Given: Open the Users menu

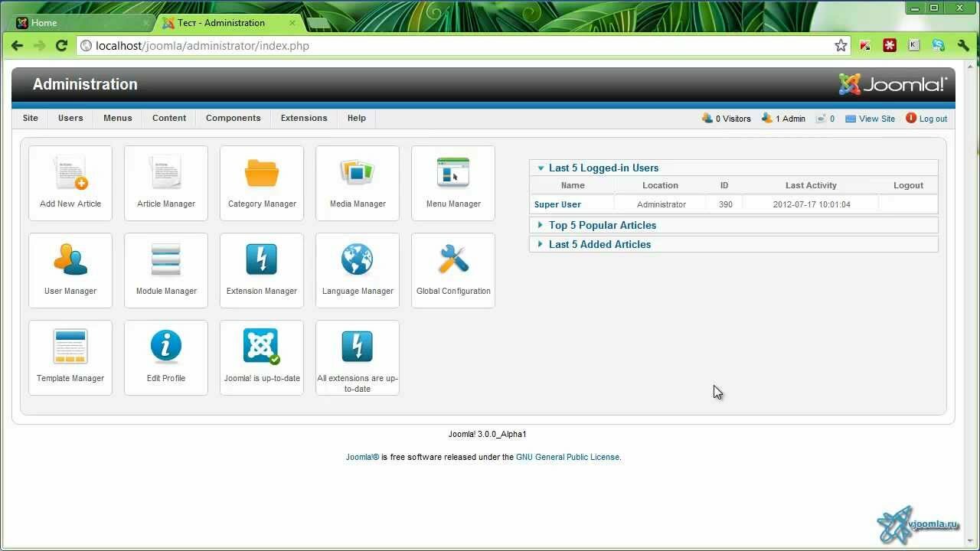Looking at the screenshot, I should click(70, 118).
